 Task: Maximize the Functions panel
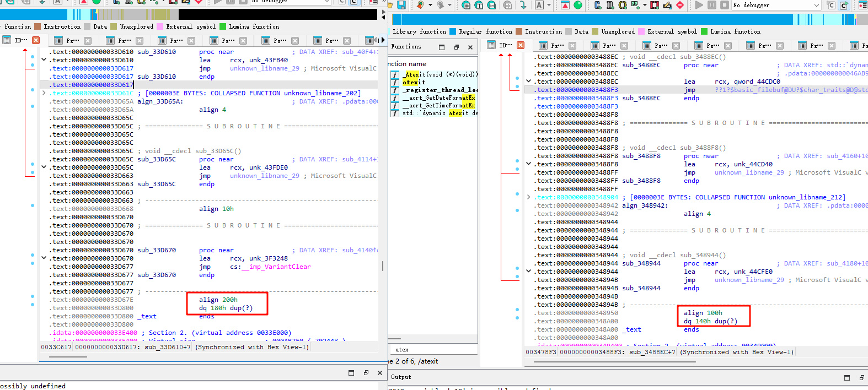pyautogui.click(x=442, y=47)
